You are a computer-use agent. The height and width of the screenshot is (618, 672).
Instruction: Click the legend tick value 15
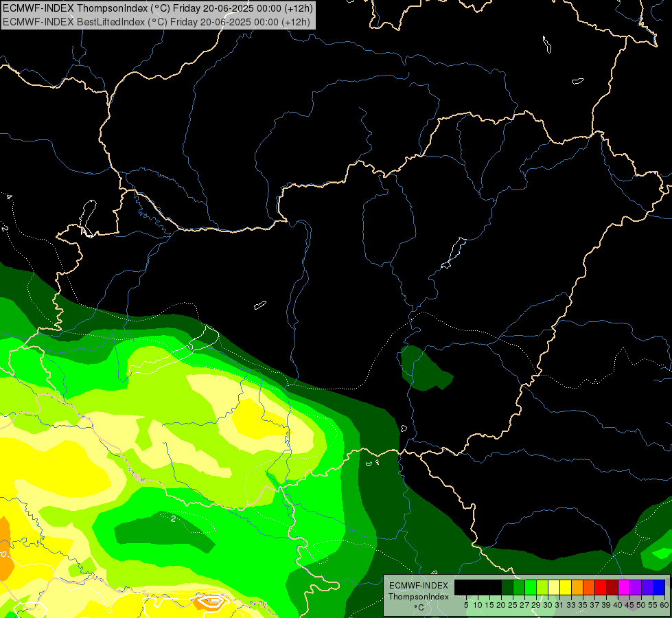pos(489,605)
